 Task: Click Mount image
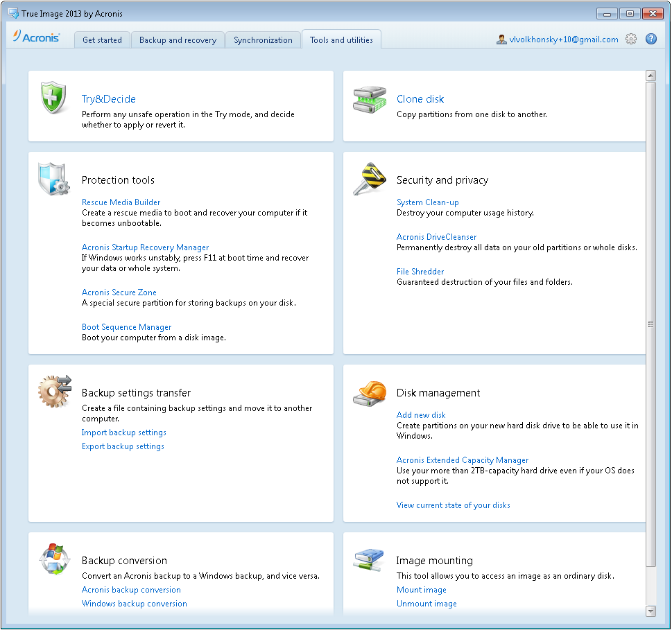[x=421, y=590]
